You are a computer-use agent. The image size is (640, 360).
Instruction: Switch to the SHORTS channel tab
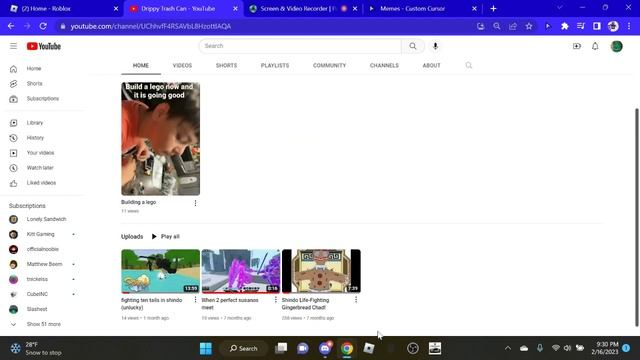pos(226,65)
